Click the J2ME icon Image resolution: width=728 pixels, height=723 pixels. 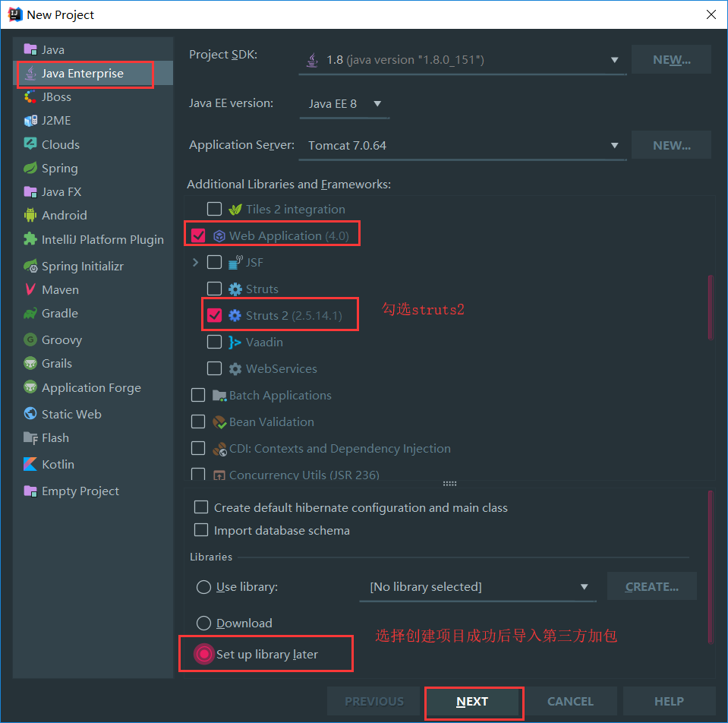[x=30, y=121]
